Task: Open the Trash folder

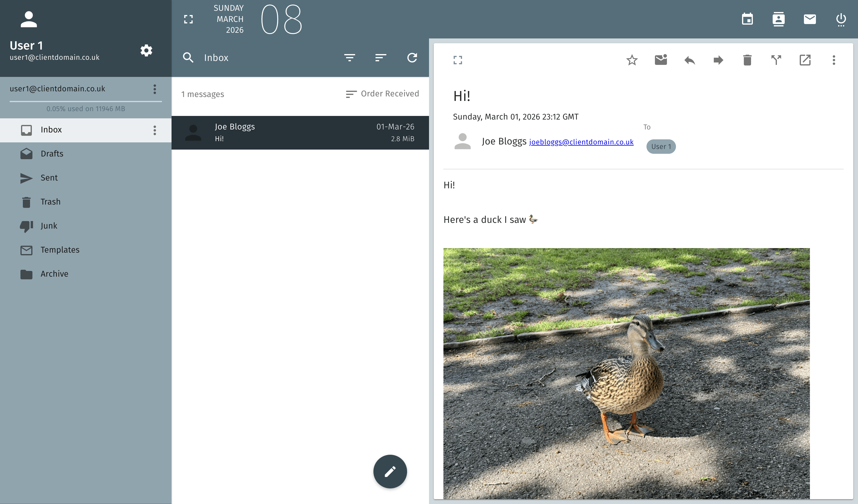Action: pyautogui.click(x=86, y=202)
